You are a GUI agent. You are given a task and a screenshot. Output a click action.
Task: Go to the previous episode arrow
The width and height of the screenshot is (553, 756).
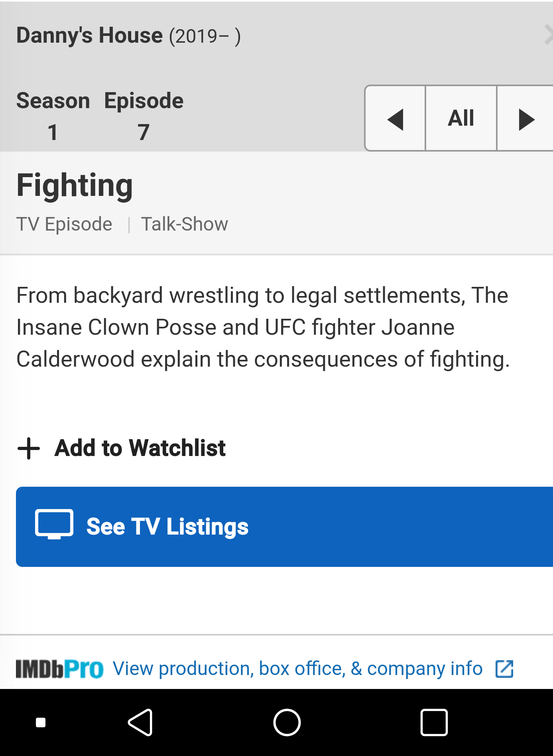click(395, 118)
